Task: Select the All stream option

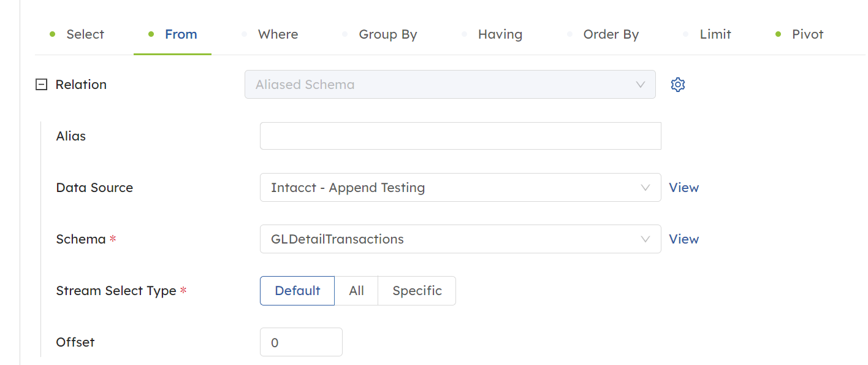Action: point(356,290)
